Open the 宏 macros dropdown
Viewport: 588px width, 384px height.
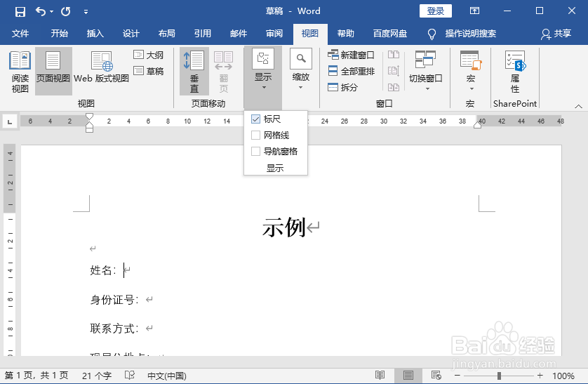(x=471, y=71)
